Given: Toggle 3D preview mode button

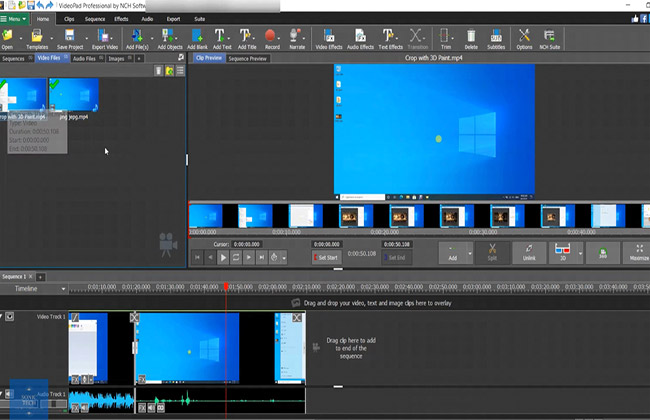Looking at the screenshot, I should (563, 253).
